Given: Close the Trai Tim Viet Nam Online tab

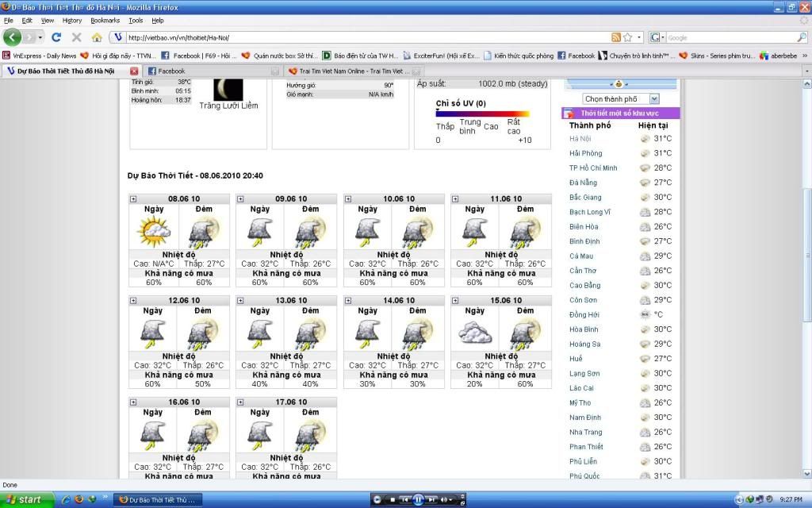Looking at the screenshot, I should 416,71.
